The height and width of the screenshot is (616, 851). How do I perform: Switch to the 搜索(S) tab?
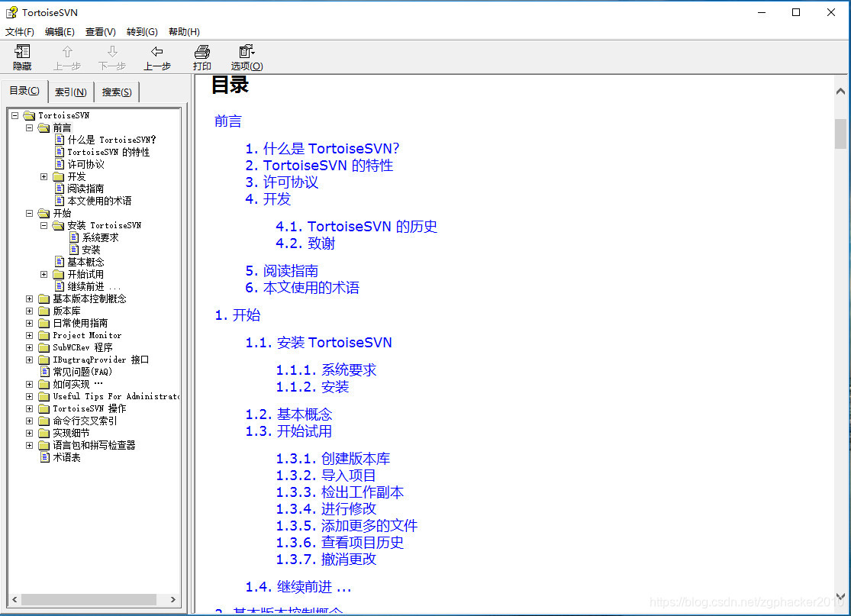[x=117, y=92]
